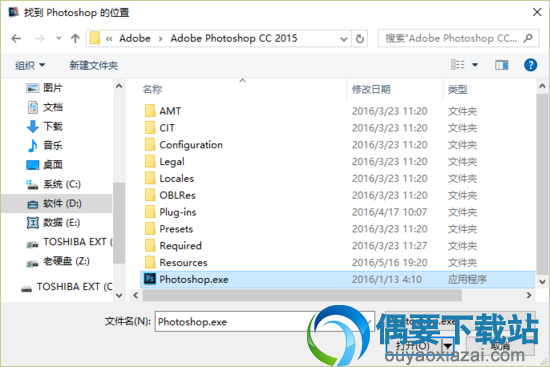The width and height of the screenshot is (550, 367).
Task: Sort files by 修改日期 column
Action: 371,89
